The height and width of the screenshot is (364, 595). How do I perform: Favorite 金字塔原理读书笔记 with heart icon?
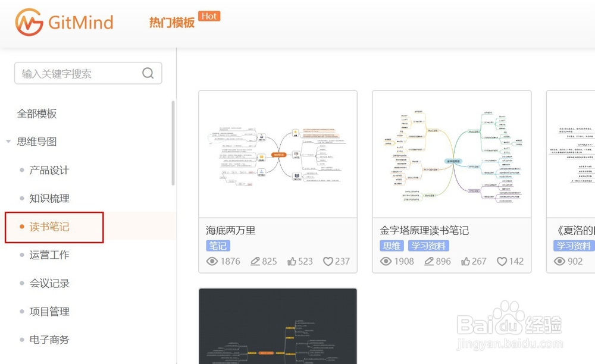(502, 261)
